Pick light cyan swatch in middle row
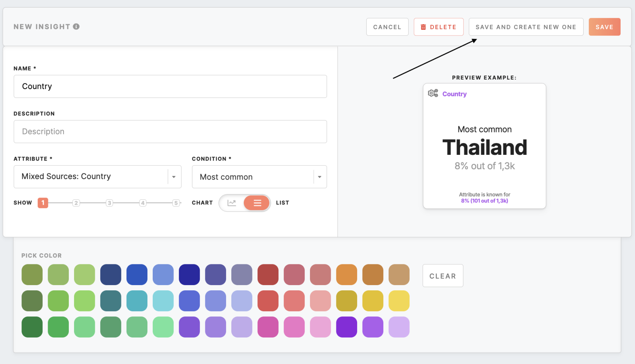This screenshot has width=635, height=364. [x=163, y=301]
